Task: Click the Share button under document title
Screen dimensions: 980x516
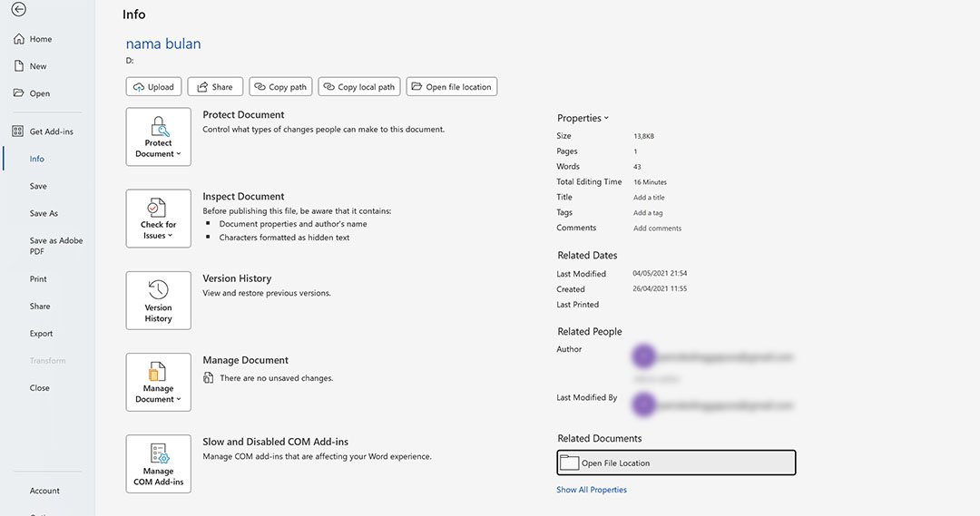Action: (x=215, y=87)
